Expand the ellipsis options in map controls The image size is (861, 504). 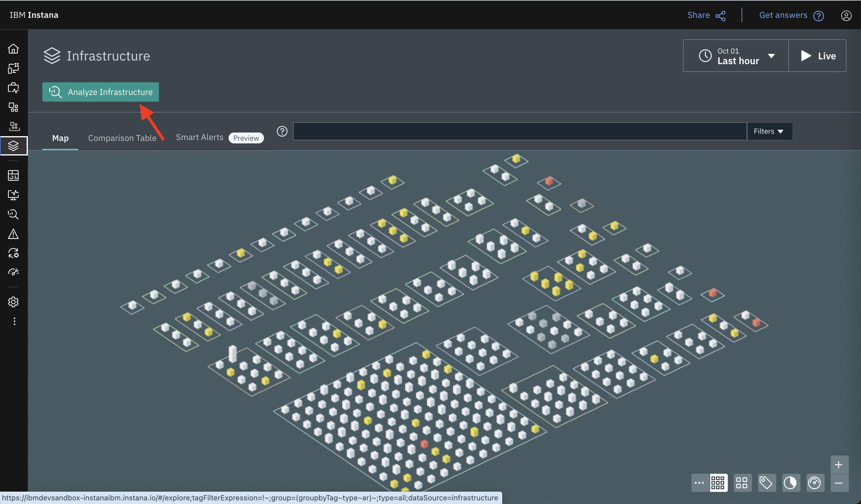pyautogui.click(x=699, y=483)
